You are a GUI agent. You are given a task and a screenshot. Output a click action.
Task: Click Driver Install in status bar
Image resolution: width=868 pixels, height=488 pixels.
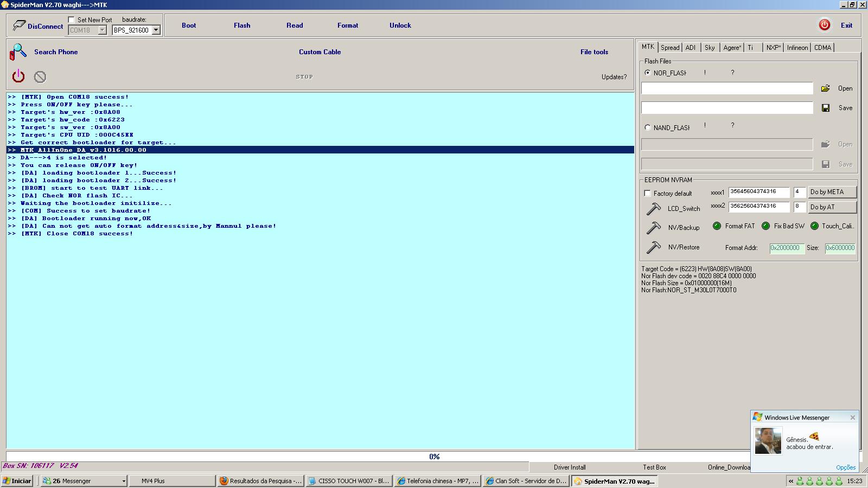pyautogui.click(x=570, y=467)
